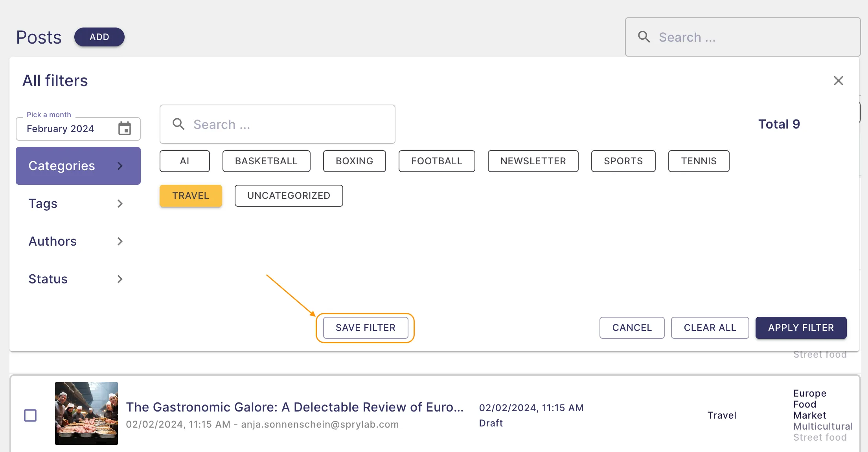The image size is (868, 452).
Task: Toggle the FOOTBALL category chip
Action: pos(437,161)
